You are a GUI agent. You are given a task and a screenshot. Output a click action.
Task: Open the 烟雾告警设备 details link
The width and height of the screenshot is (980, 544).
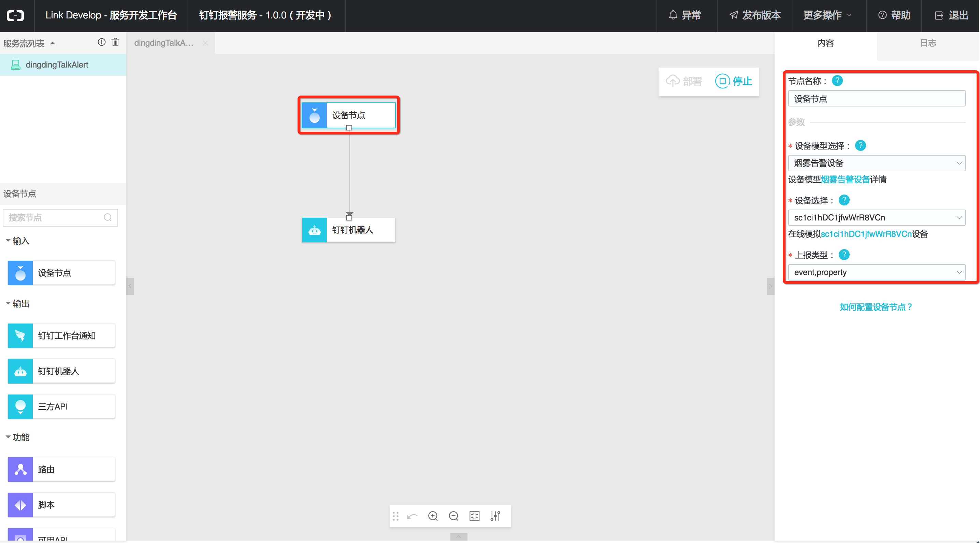[845, 179]
